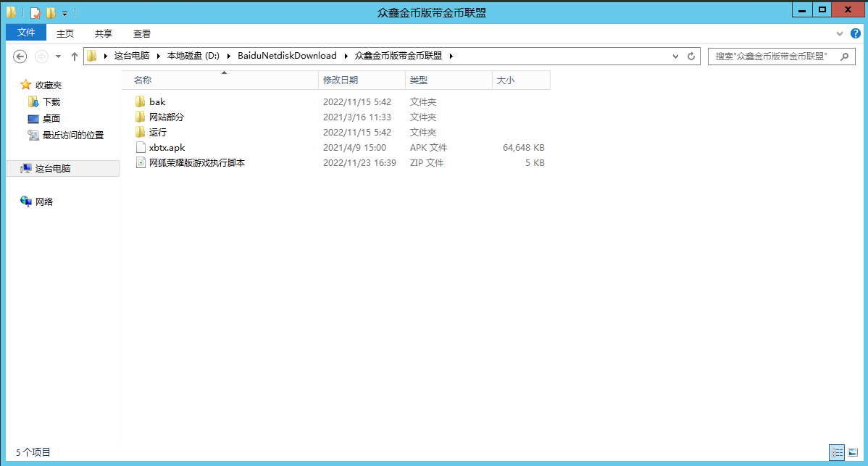Switch to the 查看 ribbon tab

pyautogui.click(x=141, y=33)
